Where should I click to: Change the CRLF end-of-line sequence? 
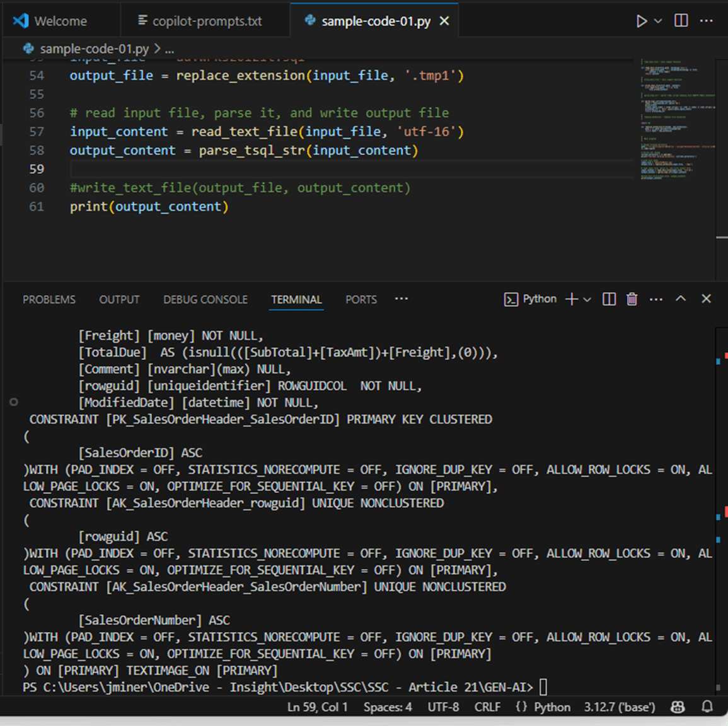(x=487, y=707)
